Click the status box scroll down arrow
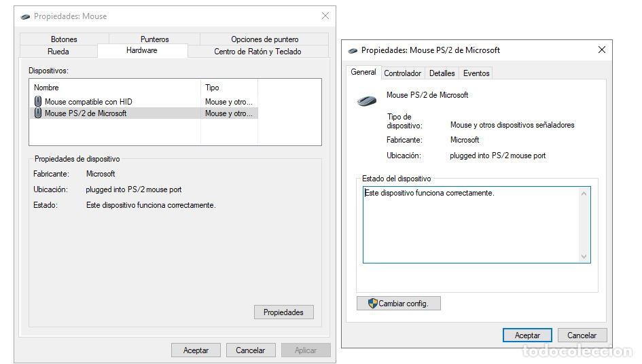 coord(584,257)
